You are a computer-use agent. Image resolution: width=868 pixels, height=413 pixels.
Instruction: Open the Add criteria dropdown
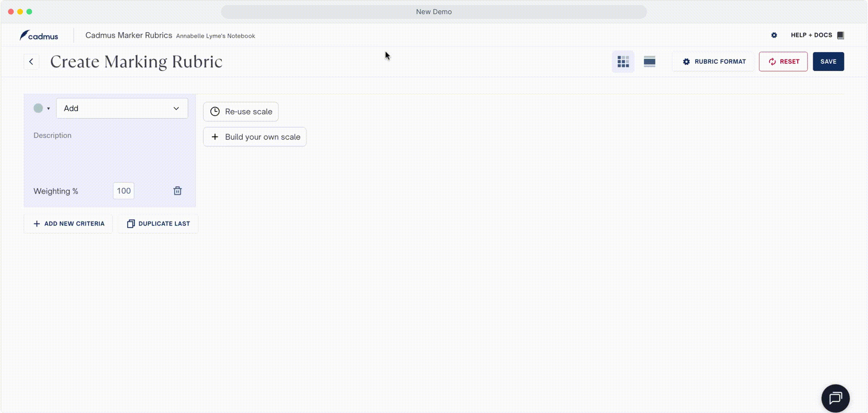pyautogui.click(x=122, y=109)
